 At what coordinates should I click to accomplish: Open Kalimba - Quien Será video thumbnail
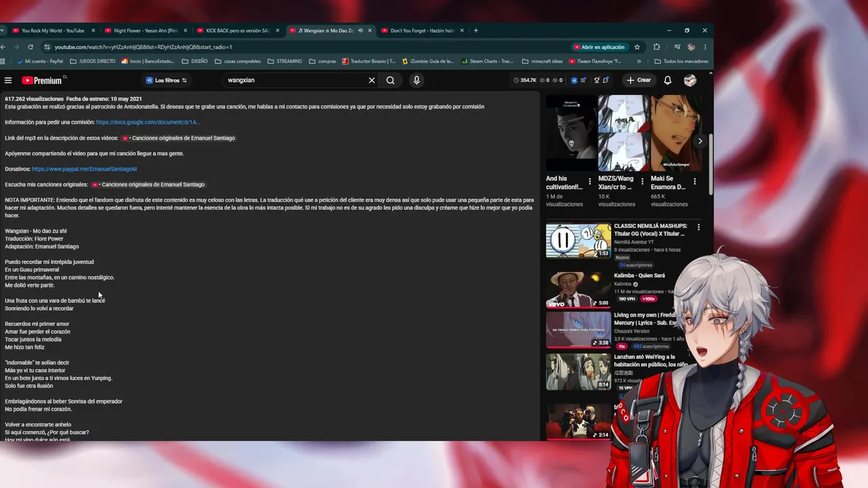[578, 290]
